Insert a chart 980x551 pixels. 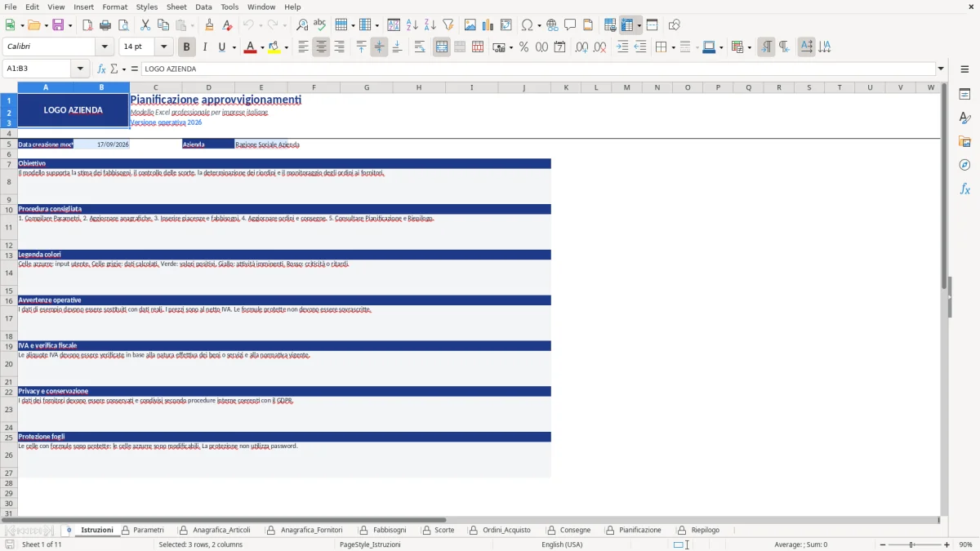tap(488, 25)
